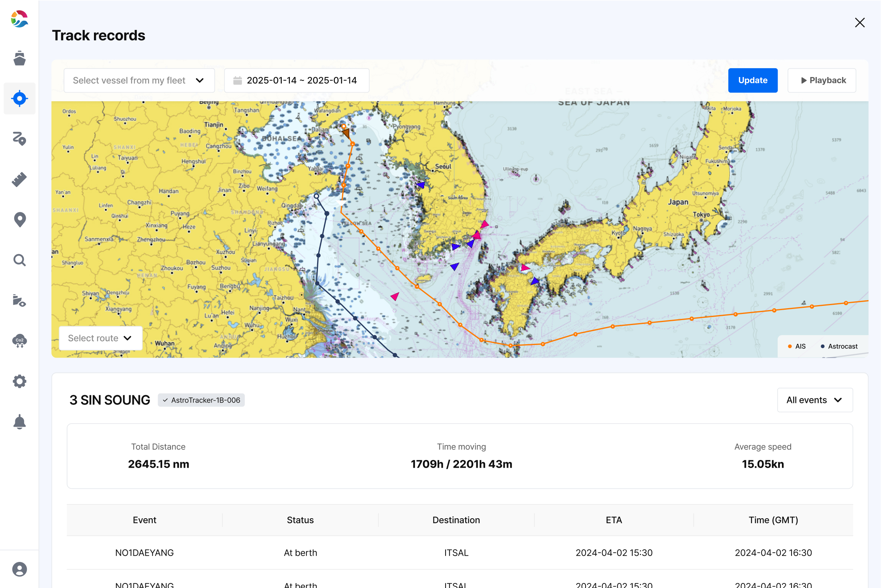Open the Select route dropdown
The width and height of the screenshot is (882, 588).
(100, 338)
